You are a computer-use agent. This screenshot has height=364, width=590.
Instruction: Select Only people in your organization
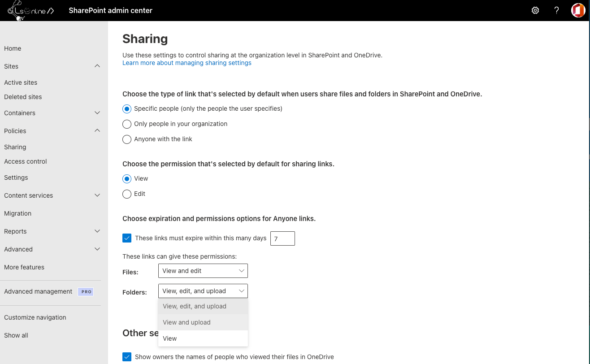pyautogui.click(x=127, y=124)
